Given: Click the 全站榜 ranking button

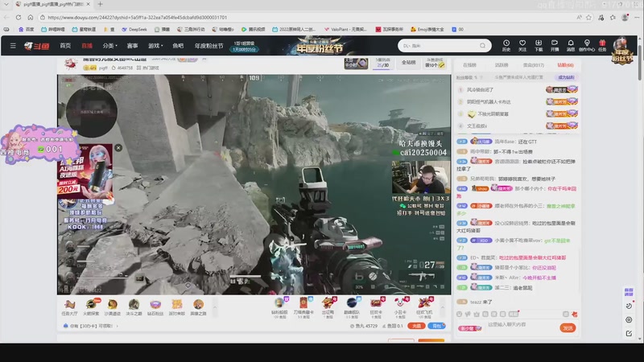Looking at the screenshot, I should [x=408, y=63].
